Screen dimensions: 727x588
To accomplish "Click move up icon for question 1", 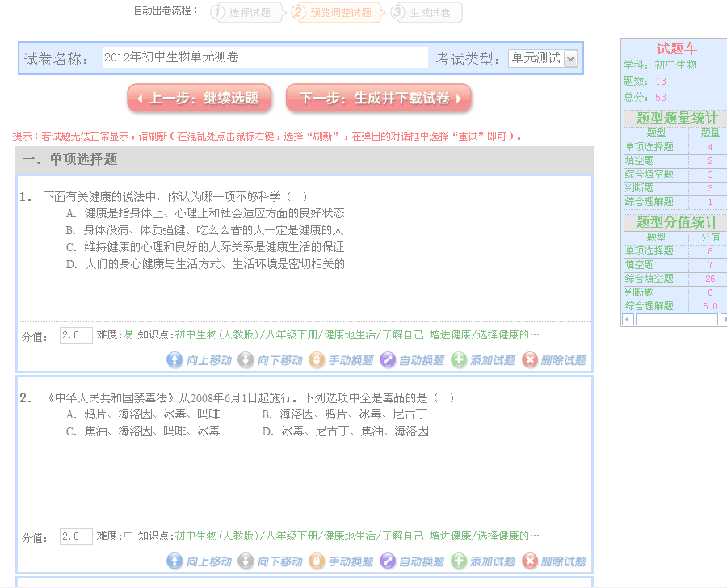I will tap(175, 360).
